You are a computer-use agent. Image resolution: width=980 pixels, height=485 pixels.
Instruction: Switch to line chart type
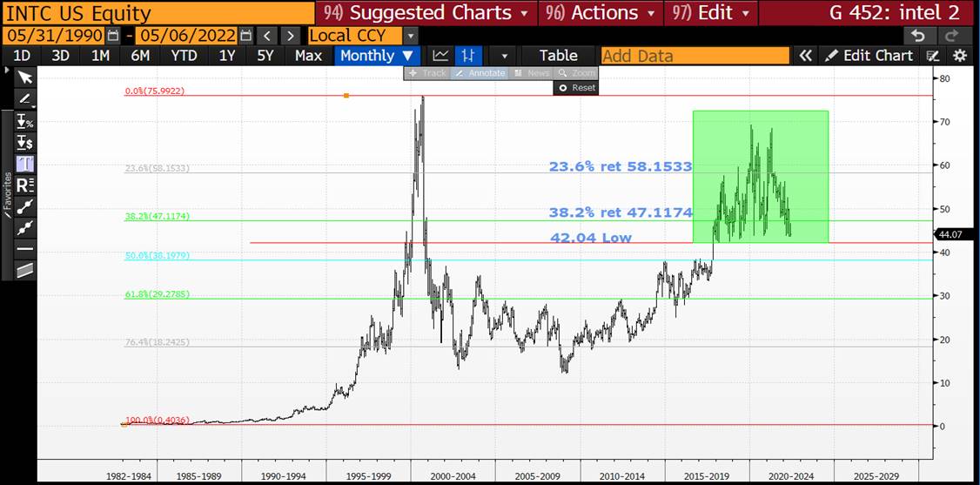440,56
